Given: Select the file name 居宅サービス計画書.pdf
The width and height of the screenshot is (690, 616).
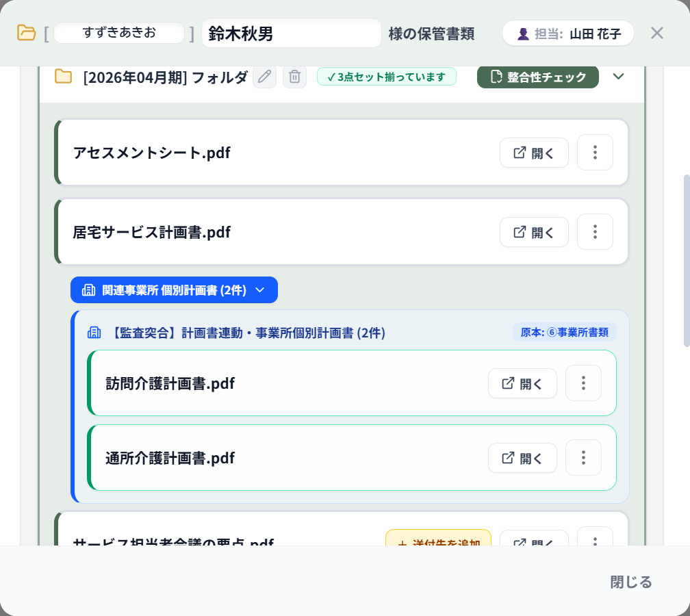Looking at the screenshot, I should (x=152, y=232).
